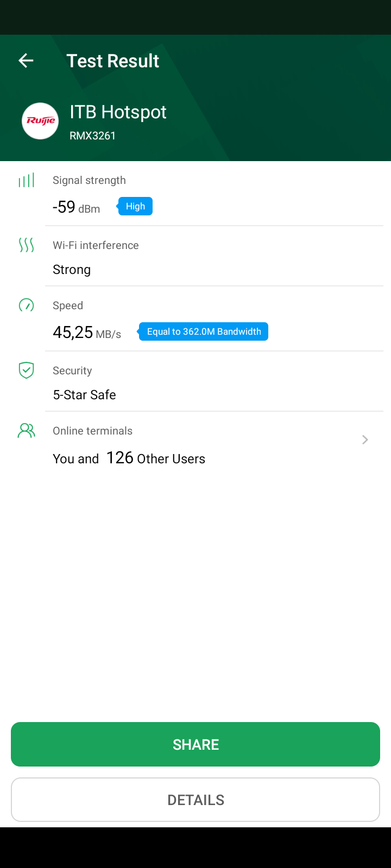Tap the 5-Star Safe security value
The height and width of the screenshot is (868, 391).
pyautogui.click(x=84, y=395)
